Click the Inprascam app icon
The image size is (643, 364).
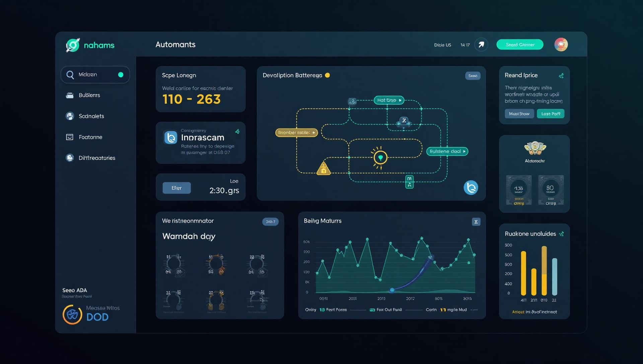tap(170, 138)
